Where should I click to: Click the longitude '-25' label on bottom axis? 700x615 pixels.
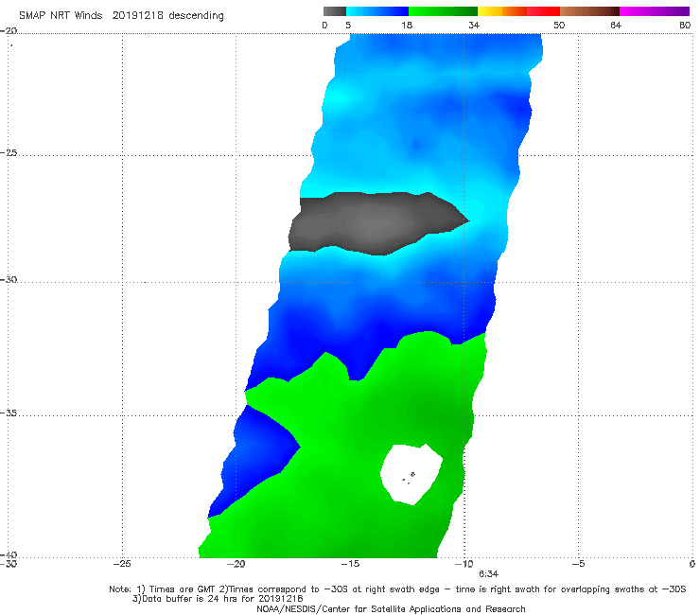[x=122, y=564]
